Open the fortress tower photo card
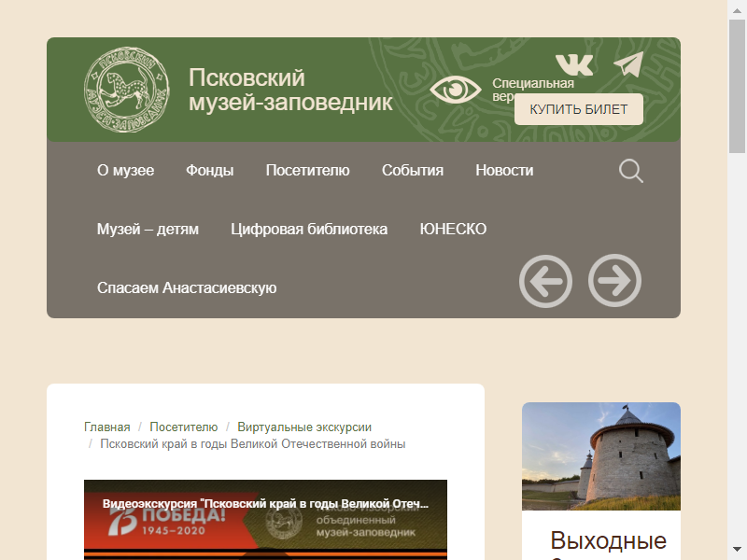 [x=601, y=456]
